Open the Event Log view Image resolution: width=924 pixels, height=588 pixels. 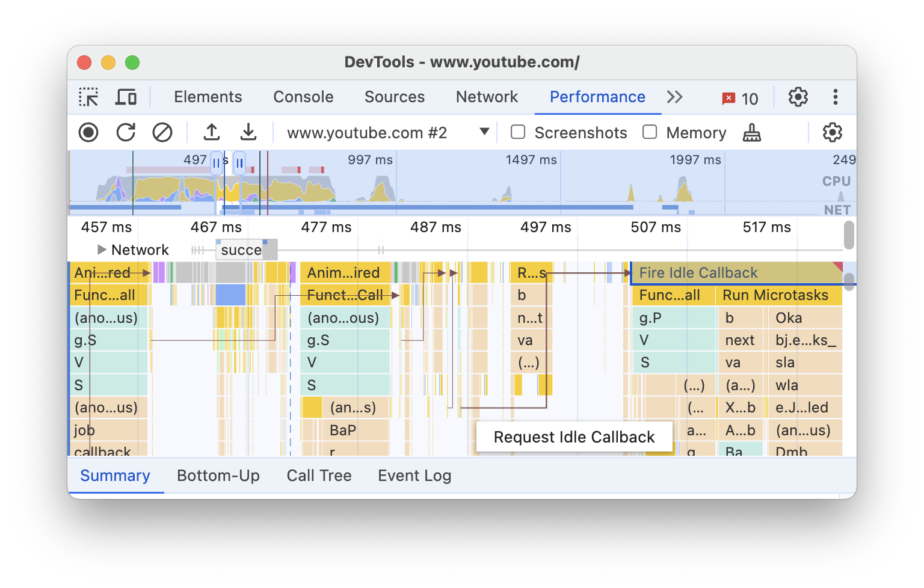(x=414, y=476)
